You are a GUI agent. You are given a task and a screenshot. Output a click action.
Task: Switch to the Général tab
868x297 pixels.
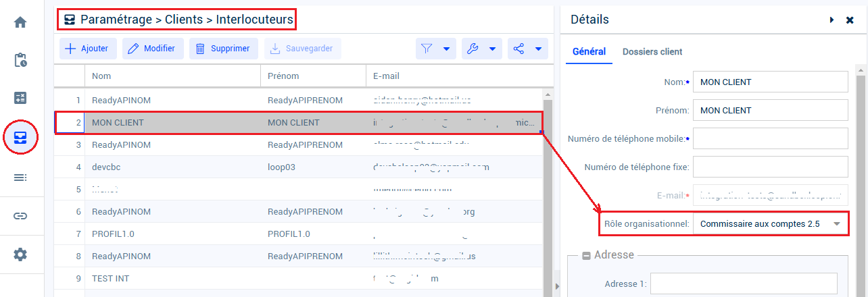589,51
